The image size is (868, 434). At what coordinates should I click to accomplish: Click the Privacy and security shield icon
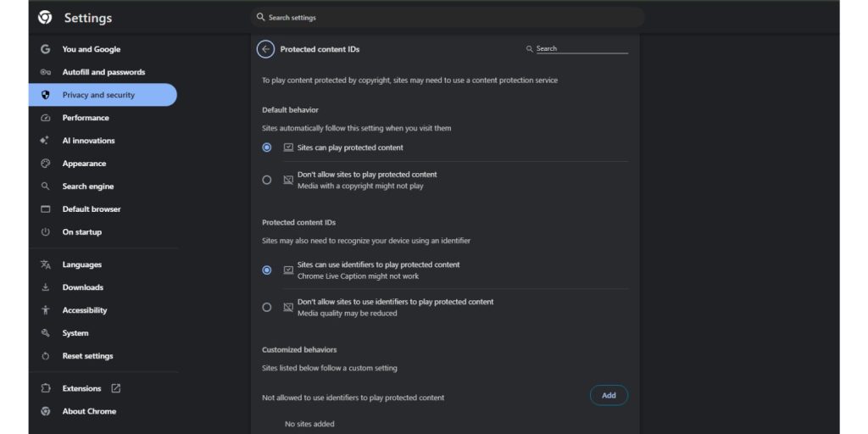(46, 95)
